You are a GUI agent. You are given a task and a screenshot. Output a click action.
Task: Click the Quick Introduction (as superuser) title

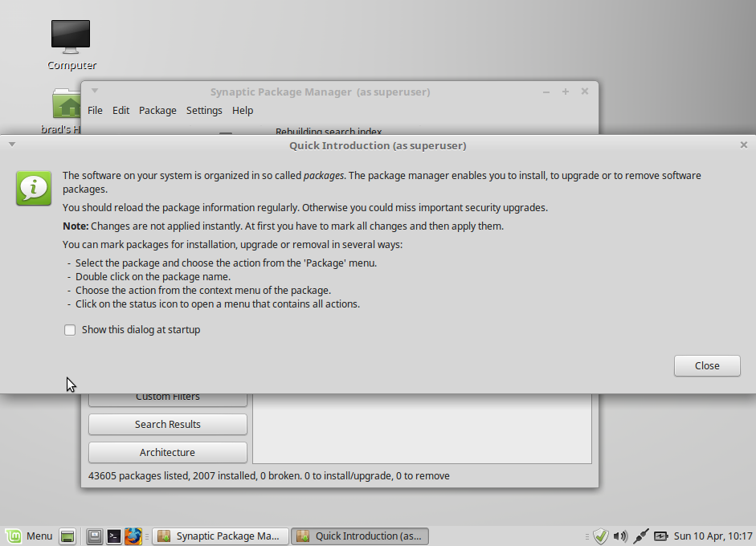(x=378, y=145)
